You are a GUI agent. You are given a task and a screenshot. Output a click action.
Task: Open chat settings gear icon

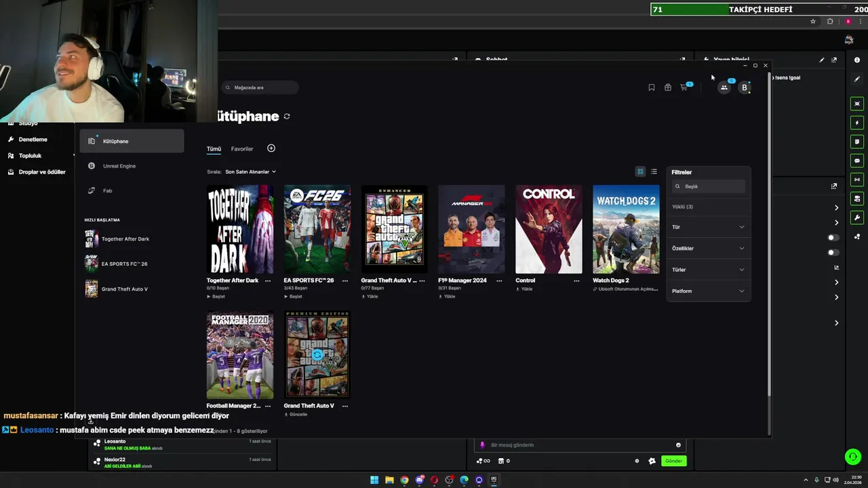point(637,461)
